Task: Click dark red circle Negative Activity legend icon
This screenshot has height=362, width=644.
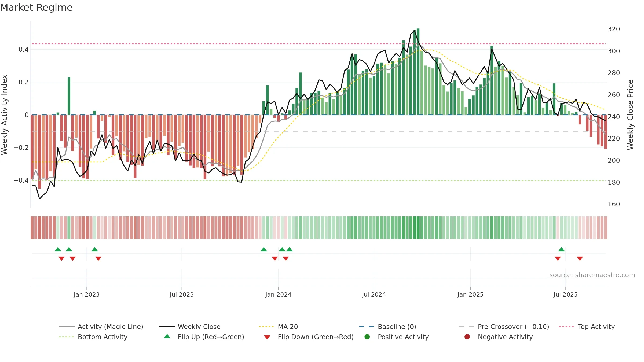Action: coord(467,337)
